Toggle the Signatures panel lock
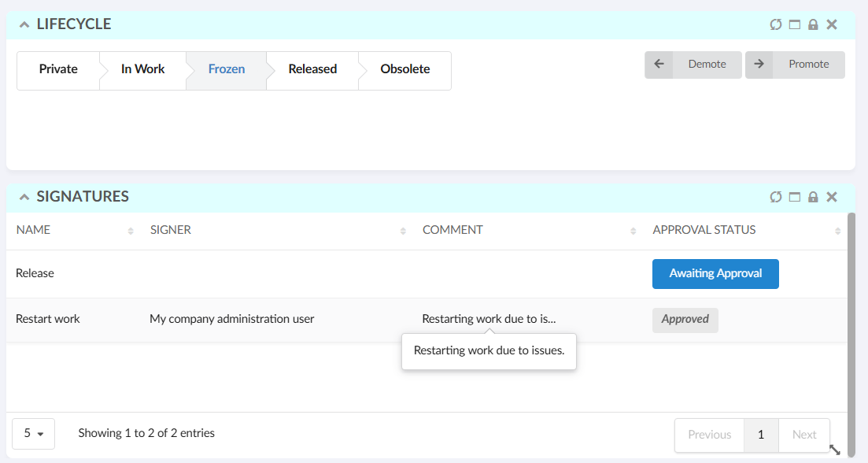Image resolution: width=868 pixels, height=463 pixels. pyautogui.click(x=813, y=197)
